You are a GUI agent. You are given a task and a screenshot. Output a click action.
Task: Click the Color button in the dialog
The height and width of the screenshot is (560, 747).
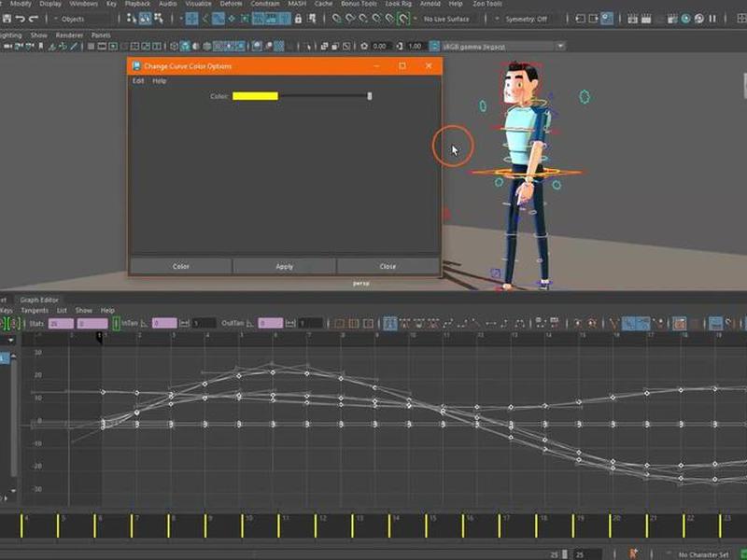[181, 266]
